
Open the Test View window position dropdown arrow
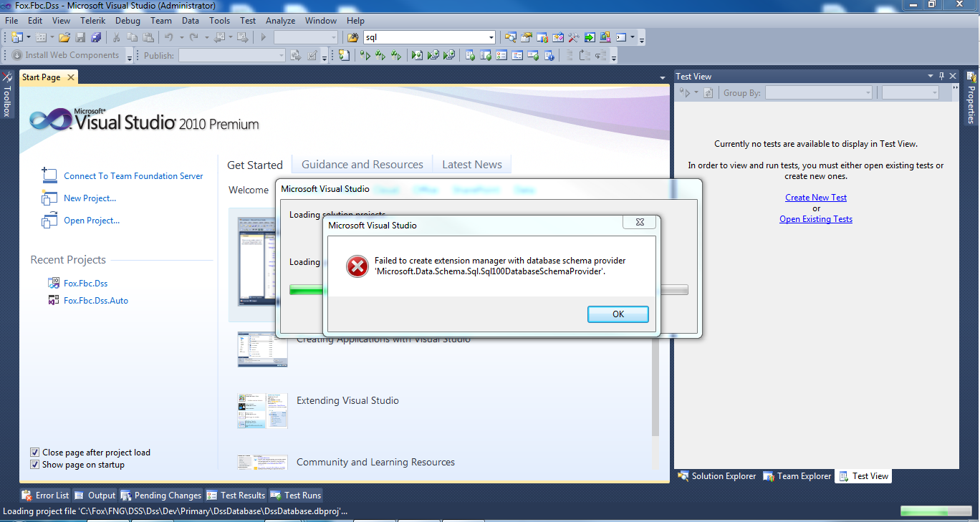pos(930,76)
